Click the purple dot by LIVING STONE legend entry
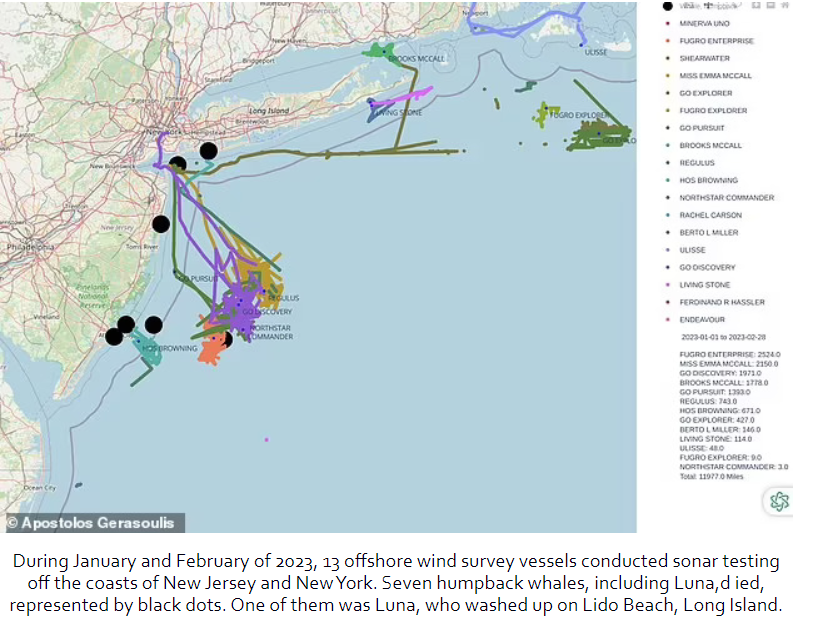The width and height of the screenshot is (823, 621). pos(667,285)
